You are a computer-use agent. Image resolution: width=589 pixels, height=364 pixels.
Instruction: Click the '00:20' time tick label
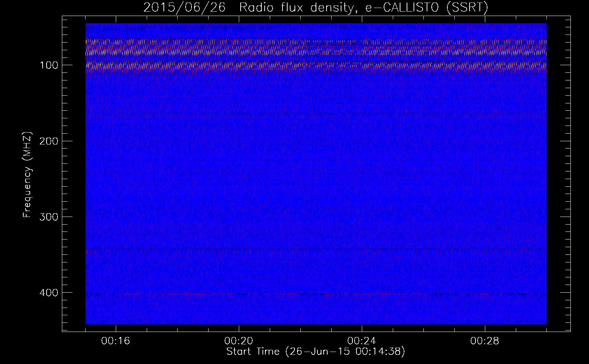click(x=239, y=341)
